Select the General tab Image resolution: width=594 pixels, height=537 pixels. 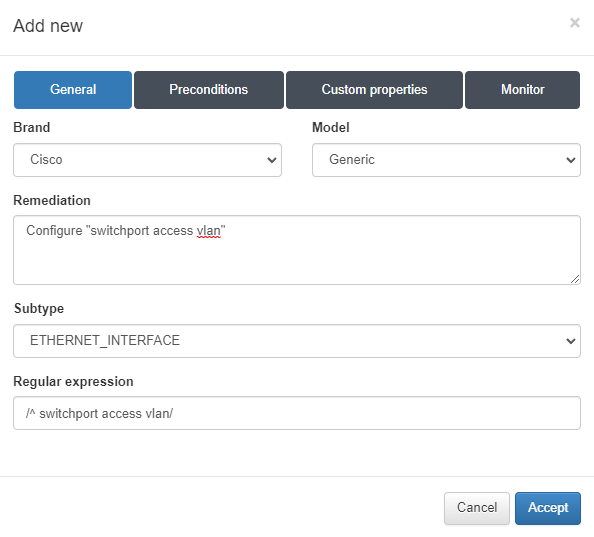point(73,90)
